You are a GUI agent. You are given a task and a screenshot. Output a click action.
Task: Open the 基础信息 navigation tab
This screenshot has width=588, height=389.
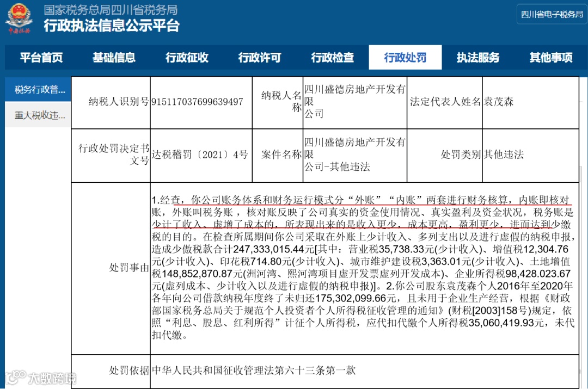click(x=114, y=57)
